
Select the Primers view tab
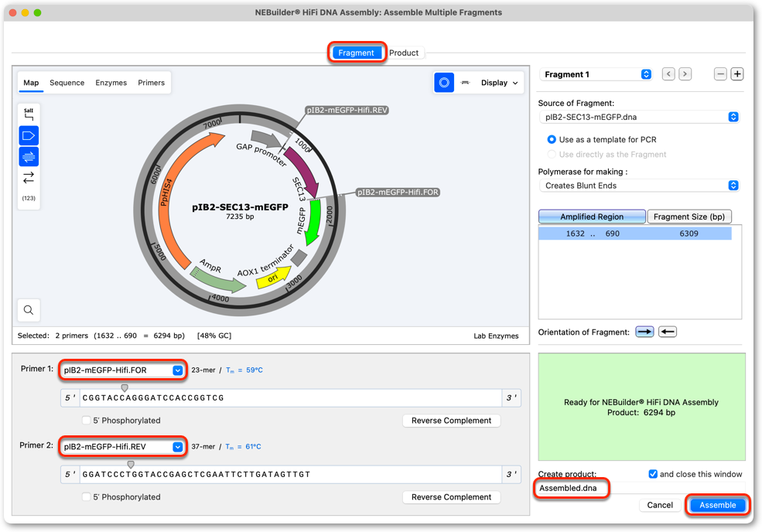[x=151, y=83]
